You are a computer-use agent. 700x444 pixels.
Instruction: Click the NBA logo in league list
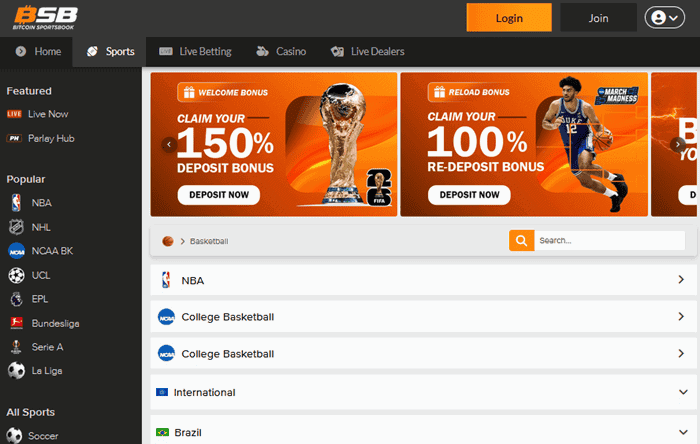[166, 280]
